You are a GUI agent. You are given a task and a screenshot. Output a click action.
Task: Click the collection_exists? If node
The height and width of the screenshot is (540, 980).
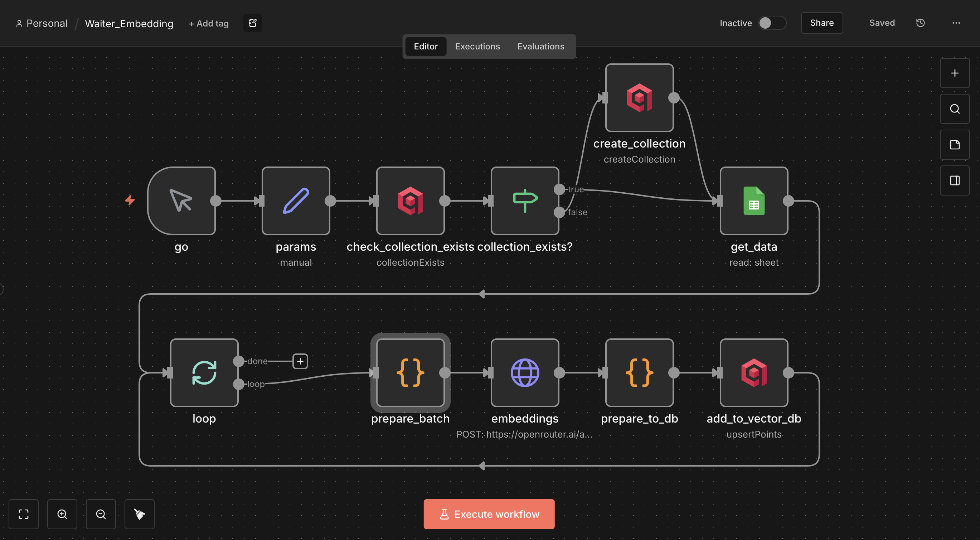coord(525,201)
